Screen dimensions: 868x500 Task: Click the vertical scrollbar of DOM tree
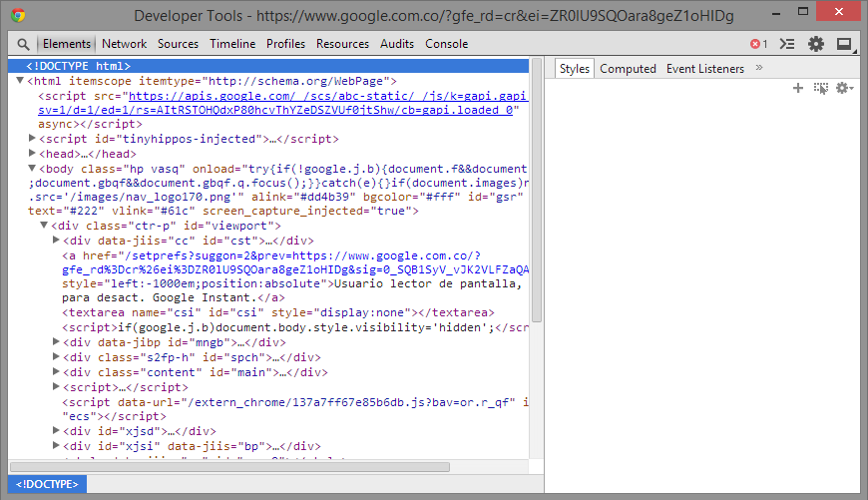pos(537,190)
